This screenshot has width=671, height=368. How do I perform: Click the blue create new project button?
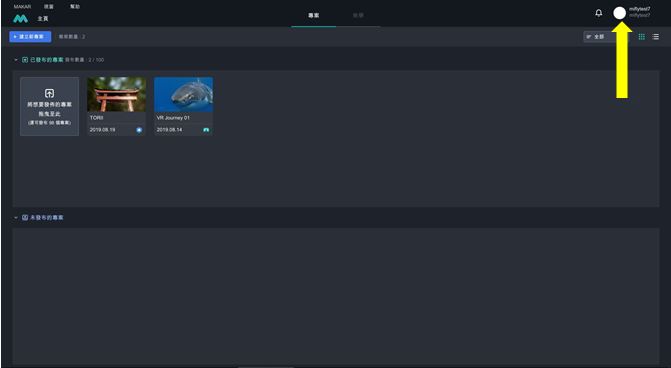30,37
